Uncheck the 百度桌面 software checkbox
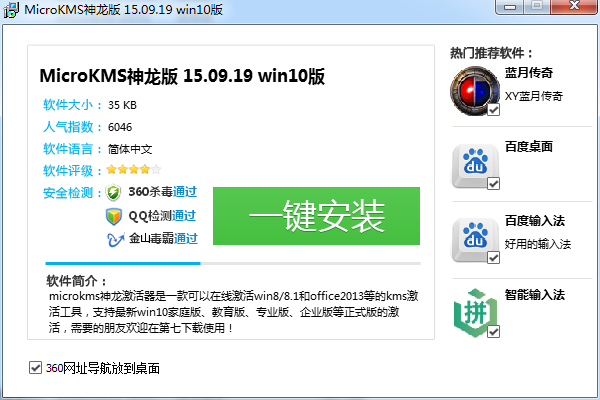 [494, 184]
